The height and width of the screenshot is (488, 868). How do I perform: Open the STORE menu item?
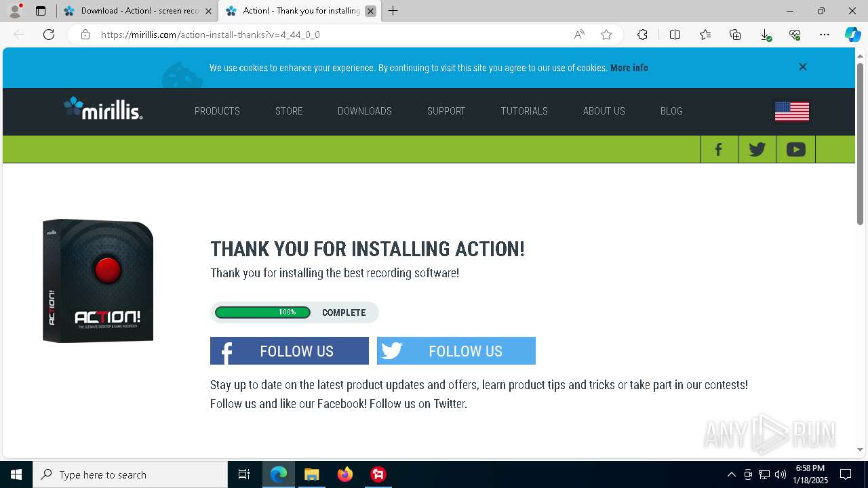[289, 111]
